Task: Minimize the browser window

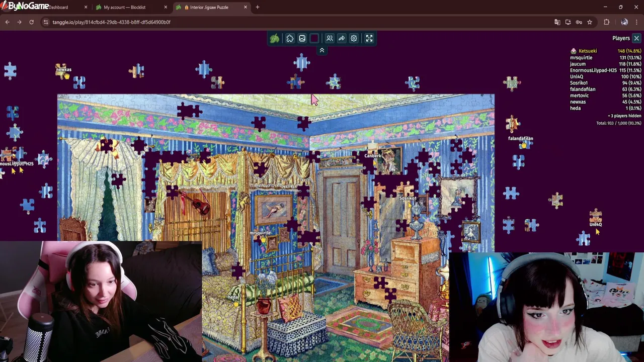Action: coord(605,7)
